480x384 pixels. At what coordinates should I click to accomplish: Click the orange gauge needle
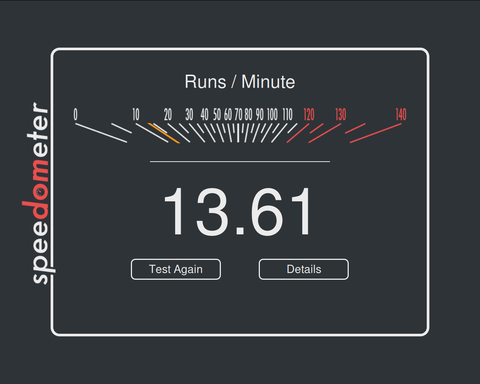pos(164,133)
